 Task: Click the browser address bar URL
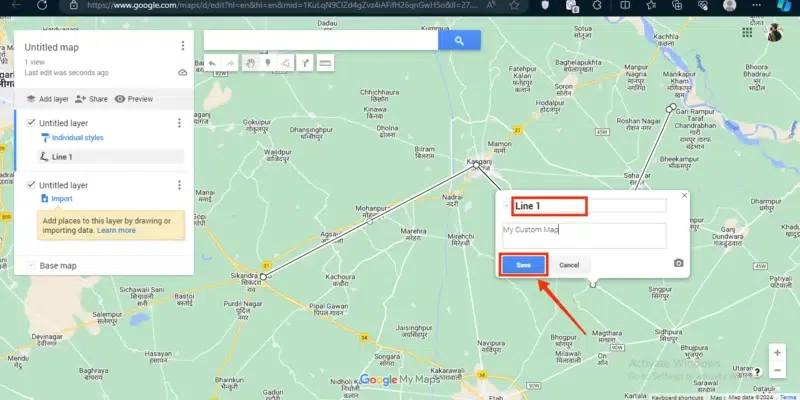click(x=283, y=5)
